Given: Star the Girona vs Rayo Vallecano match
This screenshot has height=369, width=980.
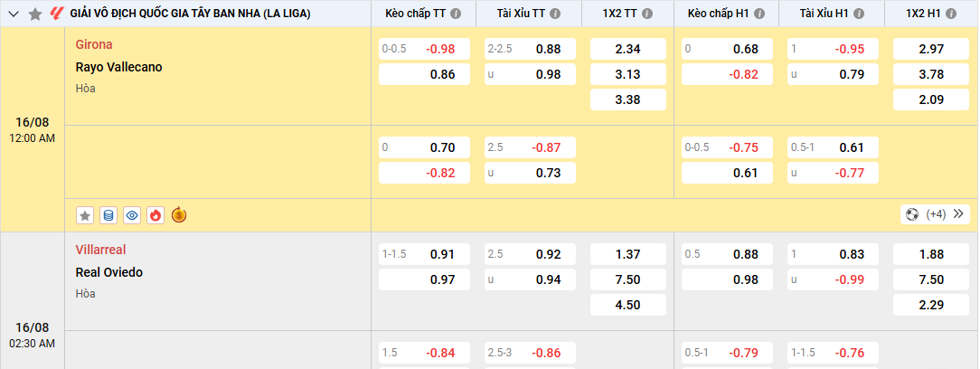Looking at the screenshot, I should click(85, 216).
